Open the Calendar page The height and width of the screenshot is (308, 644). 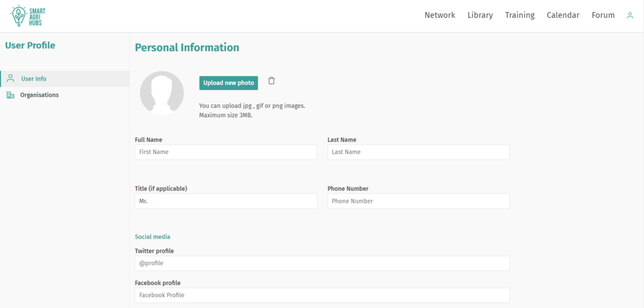[563, 15]
